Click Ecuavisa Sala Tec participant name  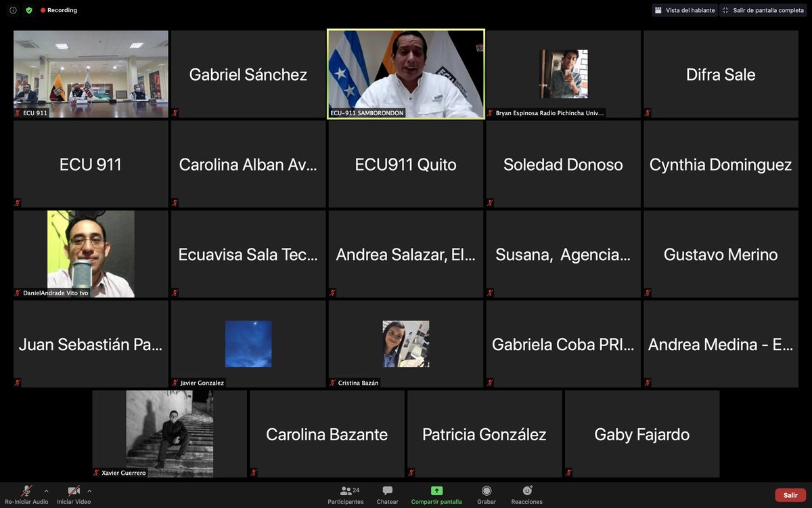(x=248, y=255)
